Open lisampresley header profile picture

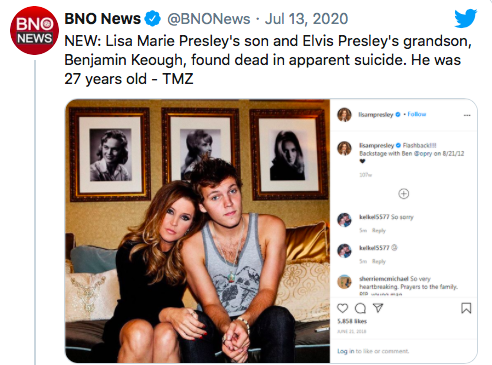(x=344, y=115)
